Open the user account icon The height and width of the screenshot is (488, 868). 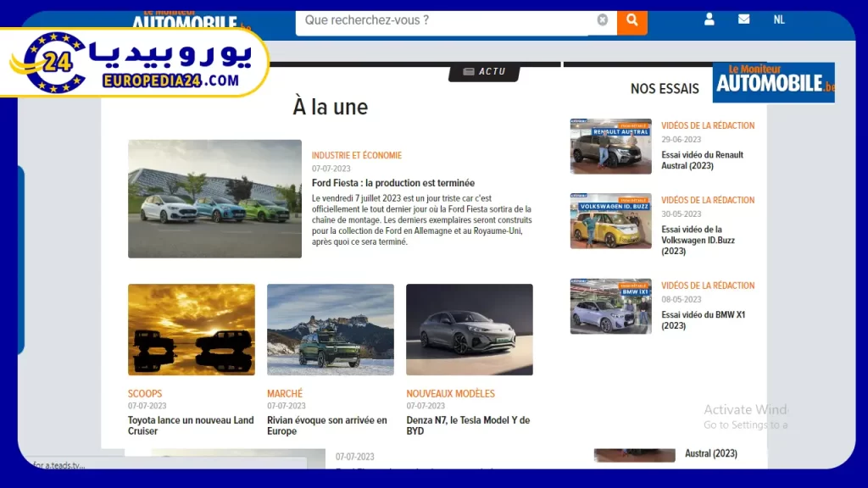(709, 19)
